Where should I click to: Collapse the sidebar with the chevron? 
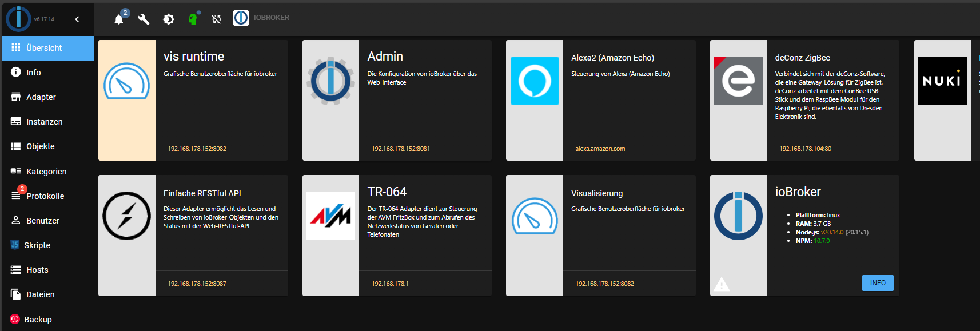77,19
